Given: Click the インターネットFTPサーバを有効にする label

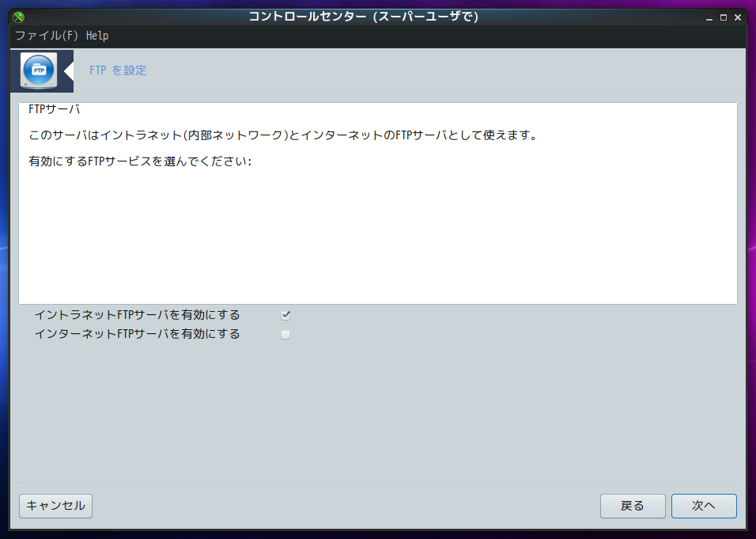Looking at the screenshot, I should coord(138,334).
